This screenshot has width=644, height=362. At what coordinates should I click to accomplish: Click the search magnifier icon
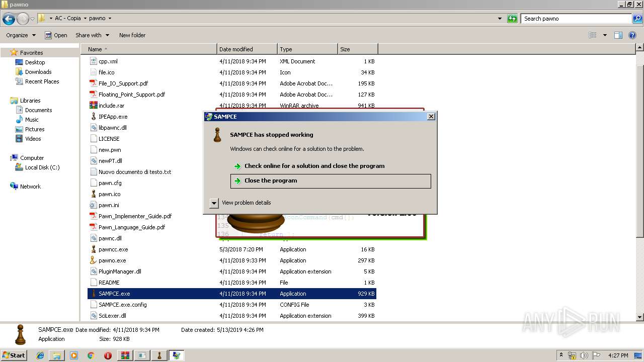[x=637, y=19]
